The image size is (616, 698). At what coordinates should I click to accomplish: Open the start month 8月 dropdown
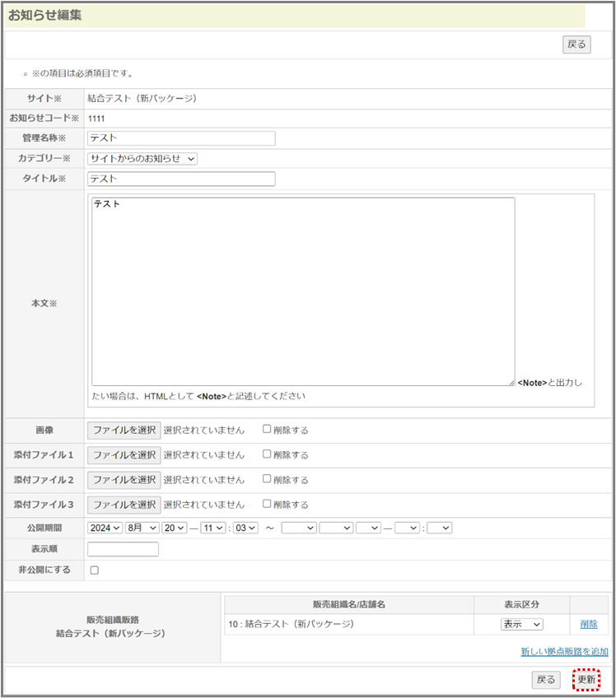142,528
